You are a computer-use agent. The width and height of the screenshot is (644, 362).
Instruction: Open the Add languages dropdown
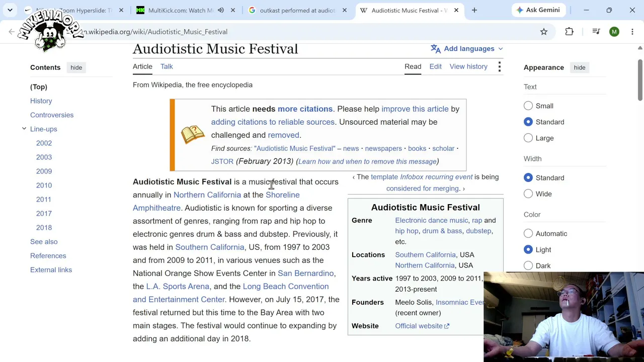tap(466, 49)
